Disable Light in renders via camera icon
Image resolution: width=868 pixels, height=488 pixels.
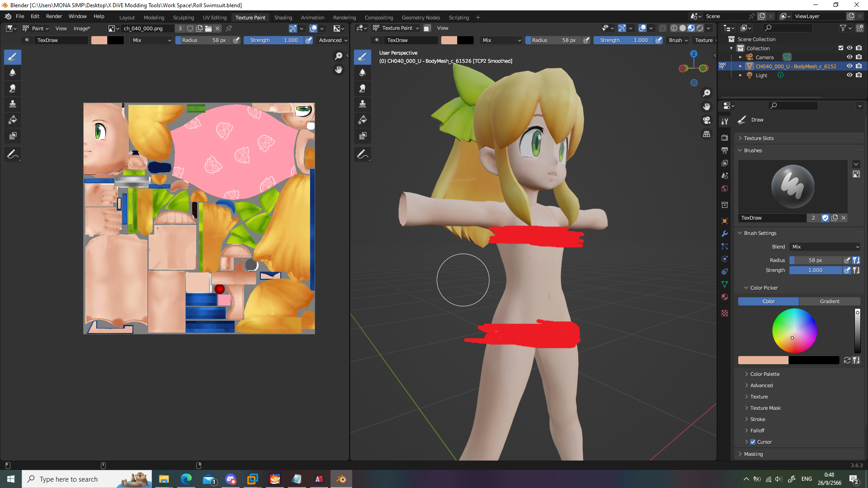tap(859, 75)
